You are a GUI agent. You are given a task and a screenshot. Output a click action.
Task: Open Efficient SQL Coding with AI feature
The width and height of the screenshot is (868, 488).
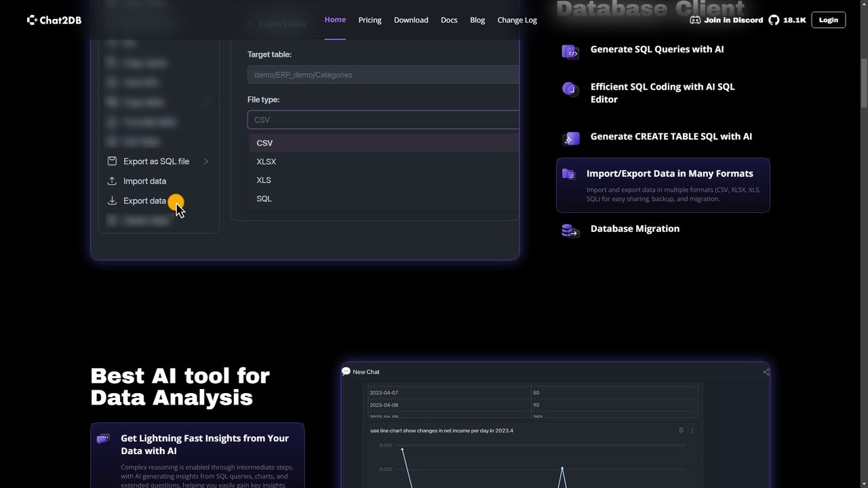point(663,93)
